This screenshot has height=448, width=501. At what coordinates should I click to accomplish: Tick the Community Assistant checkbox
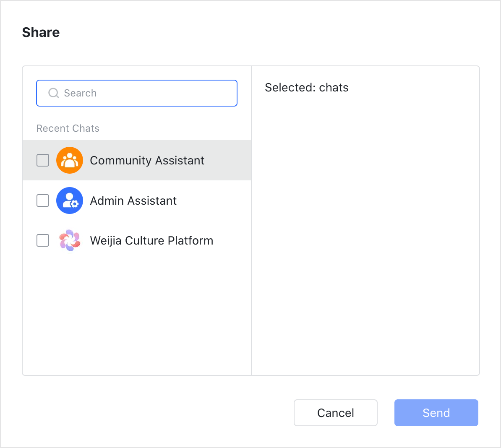tap(43, 160)
